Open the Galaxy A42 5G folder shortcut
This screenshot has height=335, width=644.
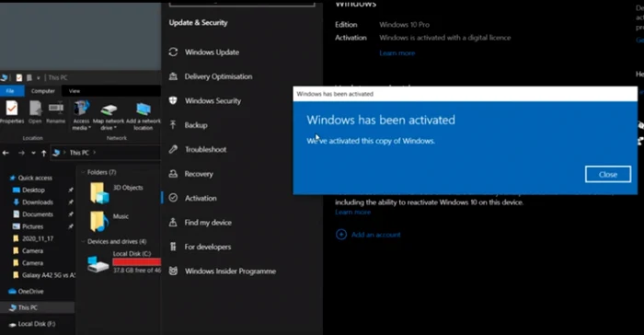48,275
